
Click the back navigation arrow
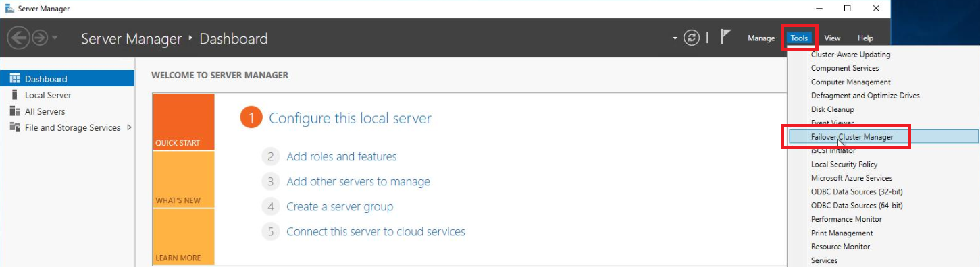pos(18,38)
